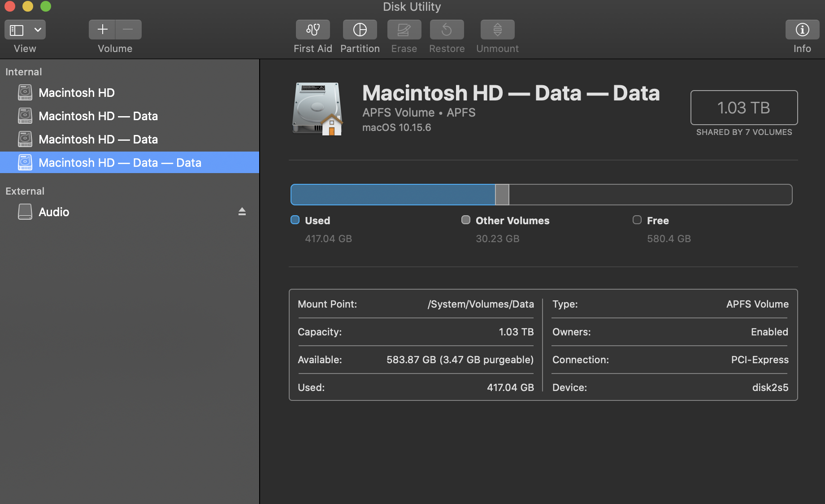The height and width of the screenshot is (504, 825).
Task: Click the Erase icon in the toolbar
Action: coord(404,30)
